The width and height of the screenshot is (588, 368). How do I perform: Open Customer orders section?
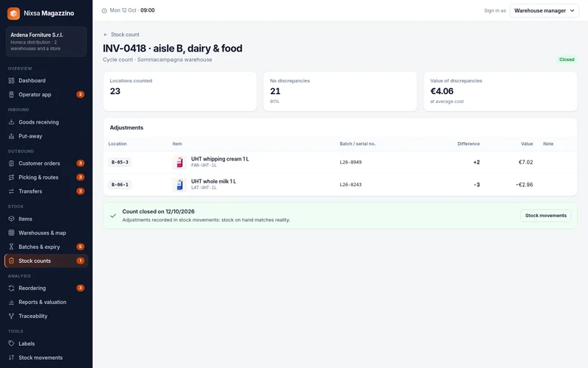[46, 163]
